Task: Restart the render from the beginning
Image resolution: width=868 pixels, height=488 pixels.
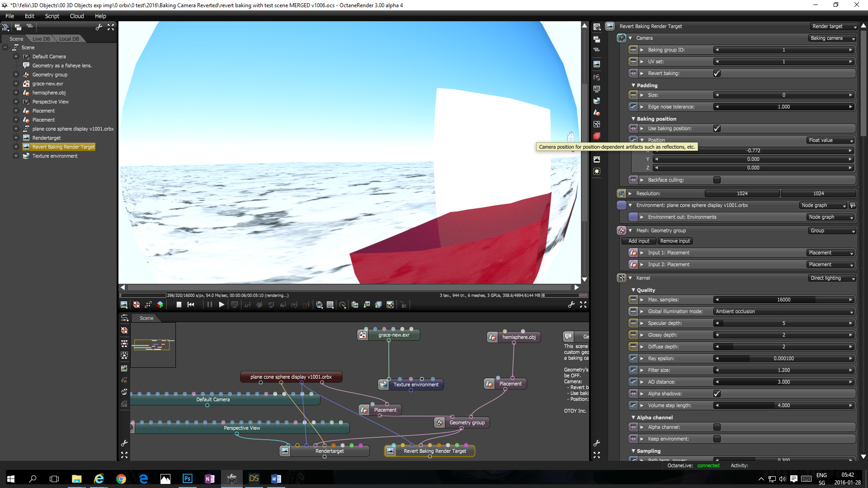Action: click(191, 305)
